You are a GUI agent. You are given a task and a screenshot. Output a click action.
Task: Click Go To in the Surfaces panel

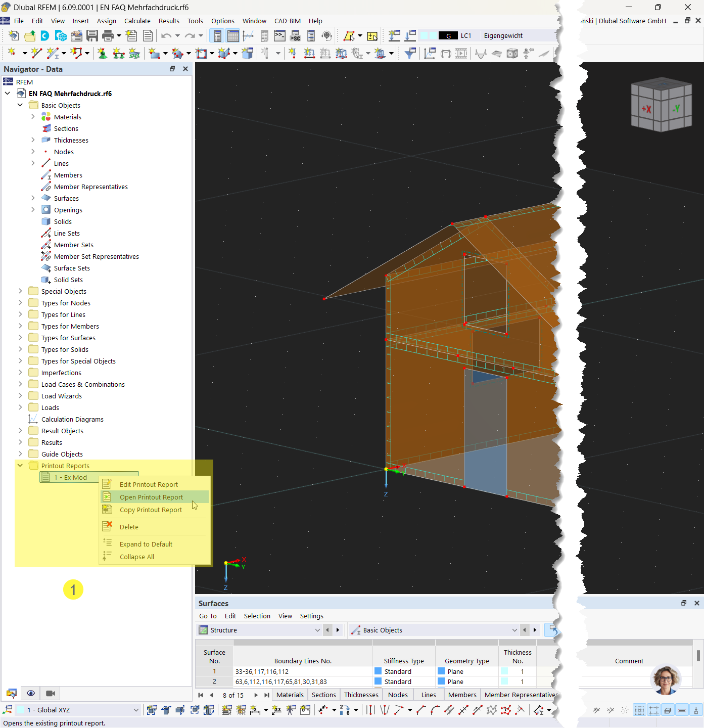(x=208, y=616)
